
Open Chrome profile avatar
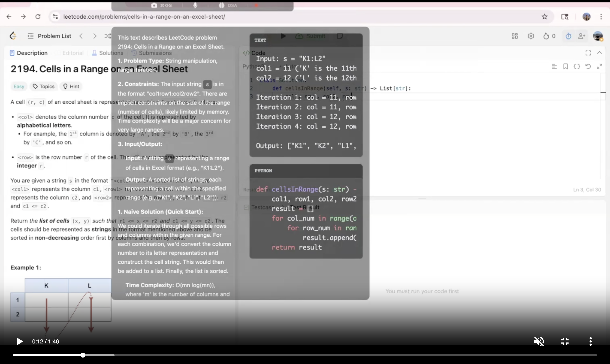586,17
